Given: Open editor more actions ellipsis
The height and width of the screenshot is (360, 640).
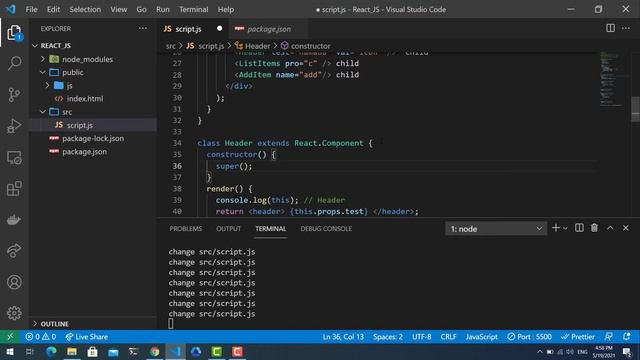Looking at the screenshot, I should coord(626,28).
